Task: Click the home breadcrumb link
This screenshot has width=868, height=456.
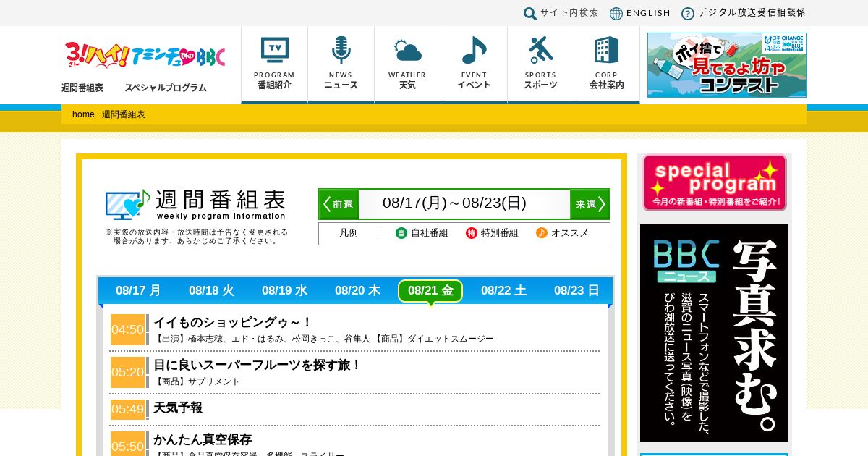Action: point(83,114)
